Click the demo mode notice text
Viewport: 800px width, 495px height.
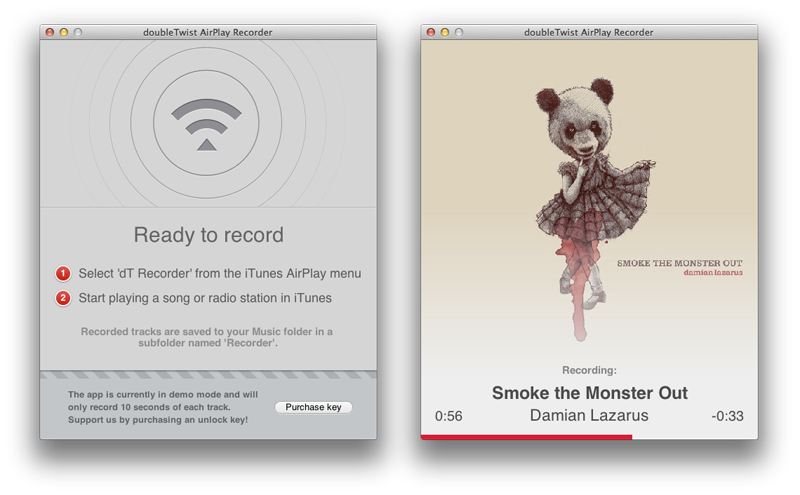(163, 407)
